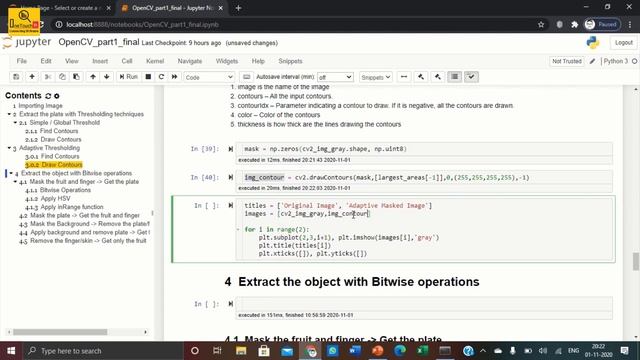The height and width of the screenshot is (360, 640).
Task: Run cell In [40] with its run icon
Action: (231, 177)
